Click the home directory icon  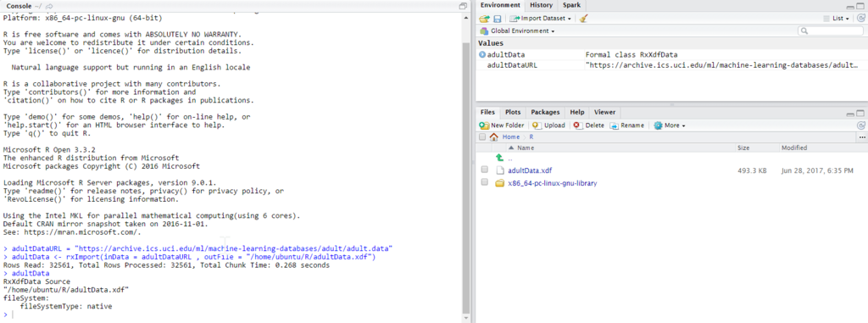click(x=494, y=136)
